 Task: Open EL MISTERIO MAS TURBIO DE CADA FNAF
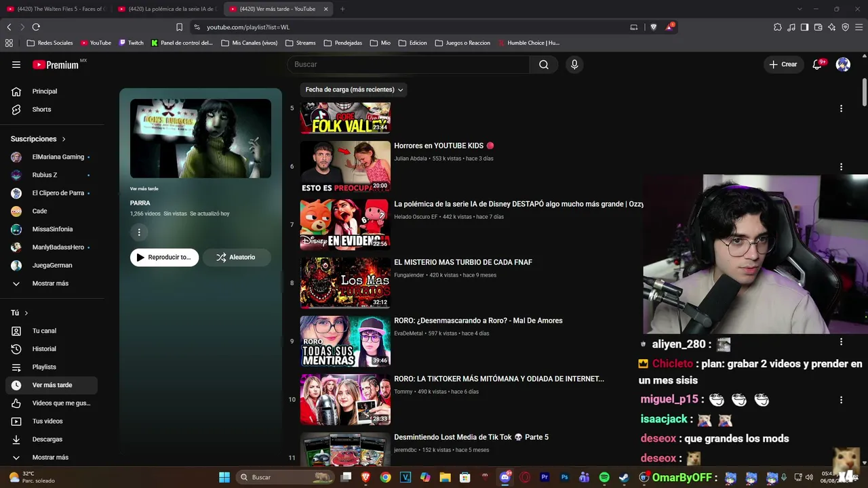click(x=463, y=262)
